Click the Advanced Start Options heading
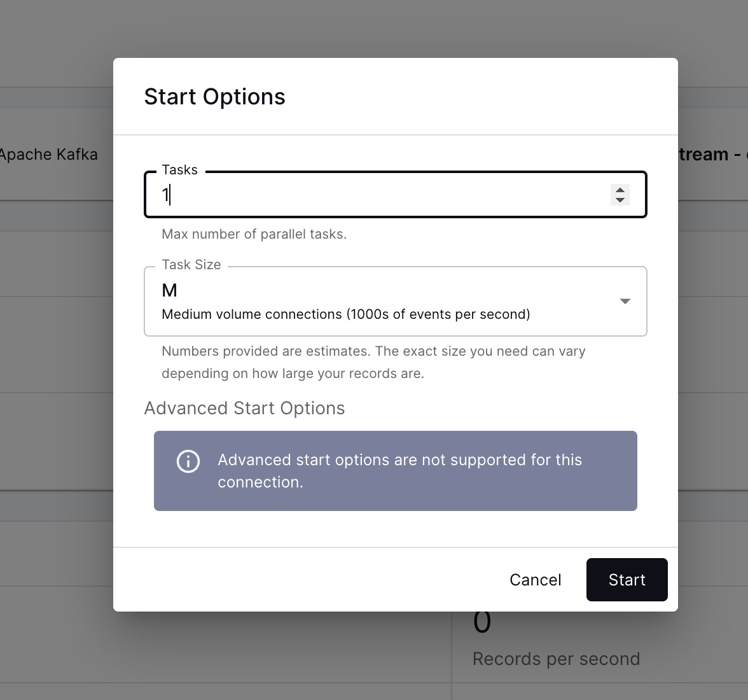 [244, 409]
